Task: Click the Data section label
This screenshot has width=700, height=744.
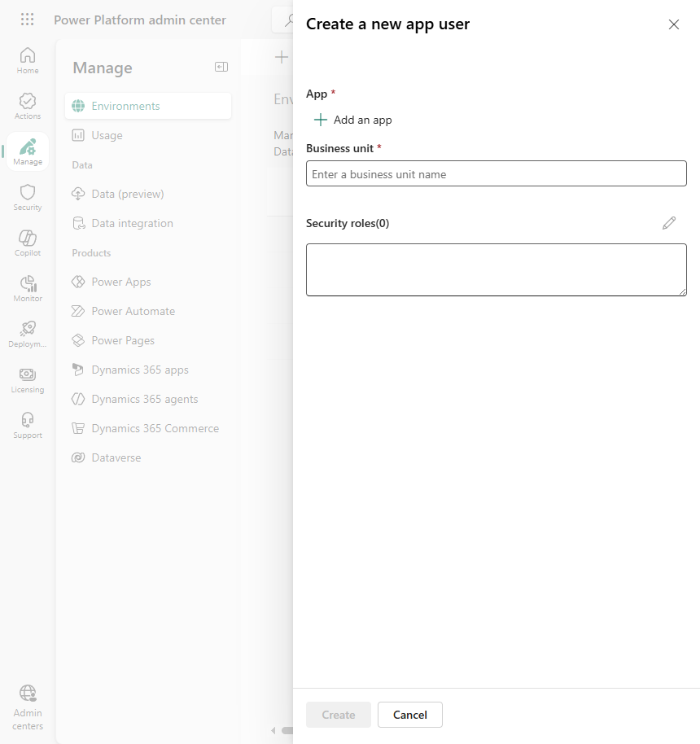Action: click(82, 165)
